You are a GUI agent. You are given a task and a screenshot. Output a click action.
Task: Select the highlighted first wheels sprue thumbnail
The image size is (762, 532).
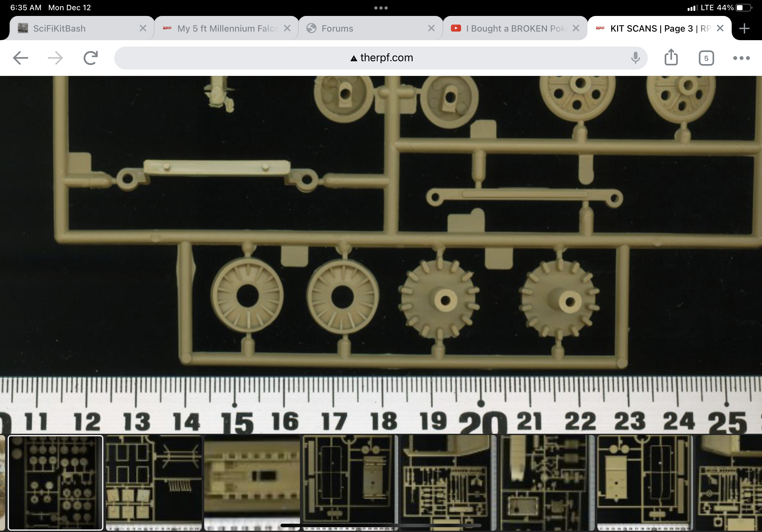tap(56, 483)
